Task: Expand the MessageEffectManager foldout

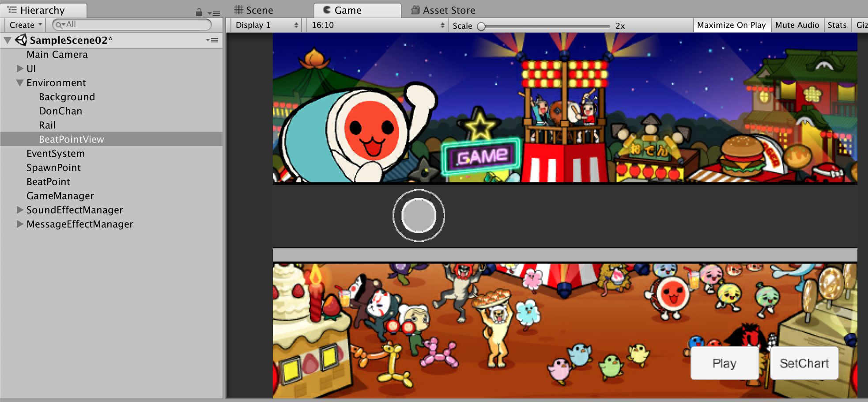Action: [20, 224]
